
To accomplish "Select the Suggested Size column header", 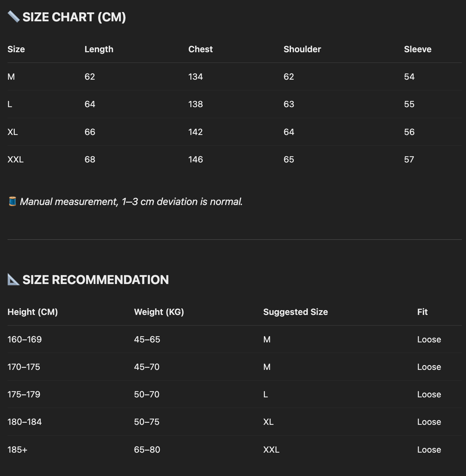I will 295,312.
